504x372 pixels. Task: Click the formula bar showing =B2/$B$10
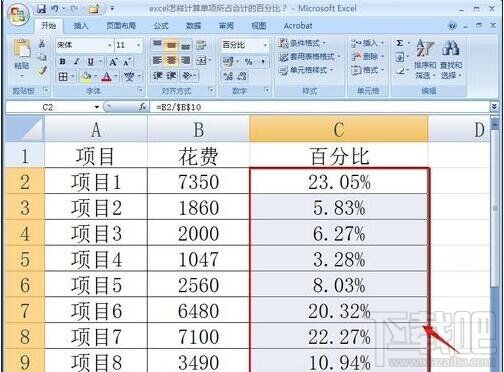[x=319, y=107]
